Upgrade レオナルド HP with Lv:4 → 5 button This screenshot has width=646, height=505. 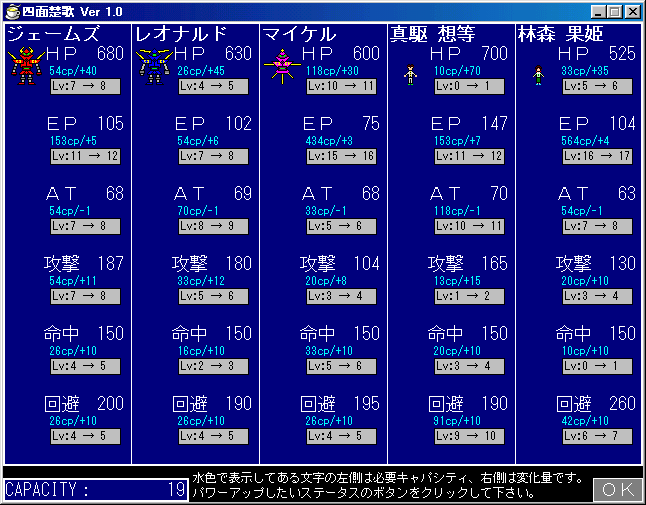click(x=213, y=87)
